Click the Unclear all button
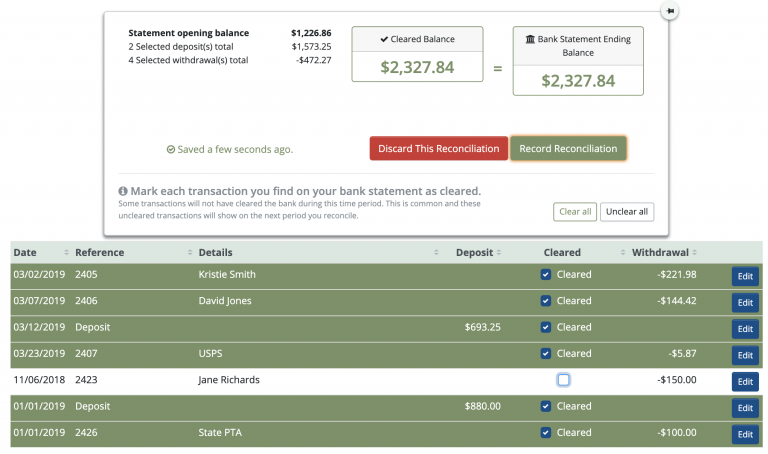This screenshot has height=454, width=768. click(x=627, y=212)
